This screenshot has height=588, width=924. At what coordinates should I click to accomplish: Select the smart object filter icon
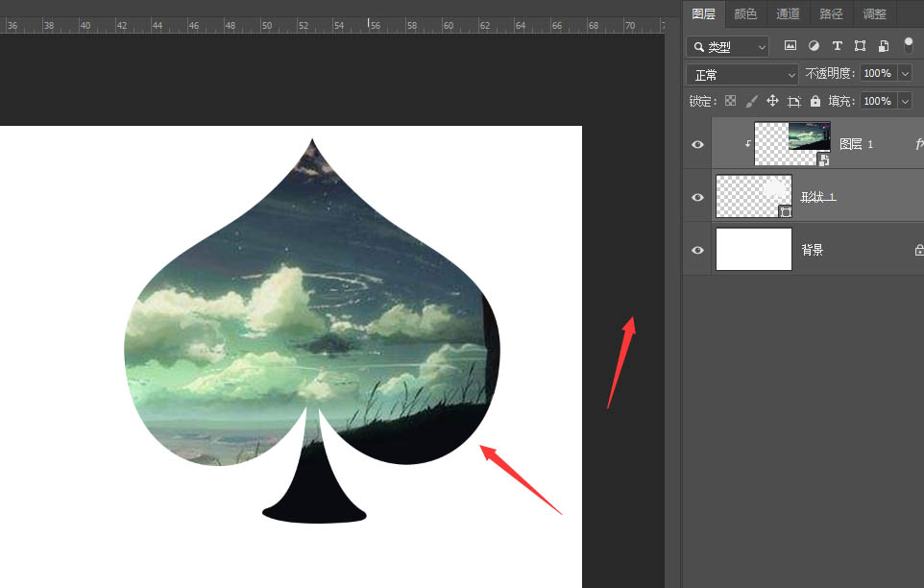883,45
